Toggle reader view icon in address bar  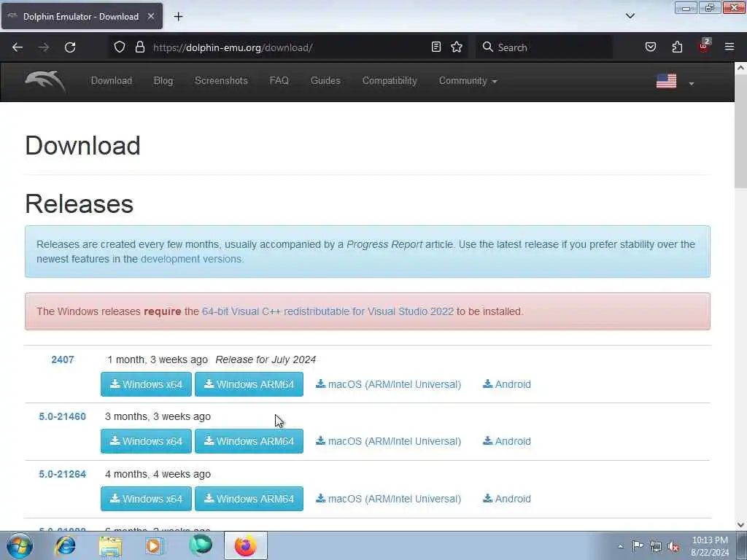tap(436, 47)
